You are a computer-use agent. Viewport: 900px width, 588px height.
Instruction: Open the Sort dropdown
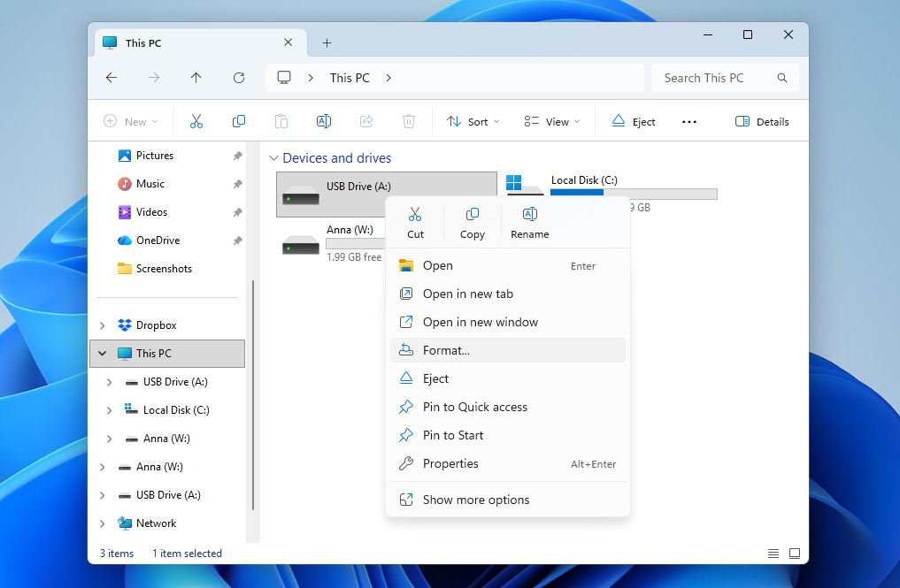pyautogui.click(x=473, y=121)
